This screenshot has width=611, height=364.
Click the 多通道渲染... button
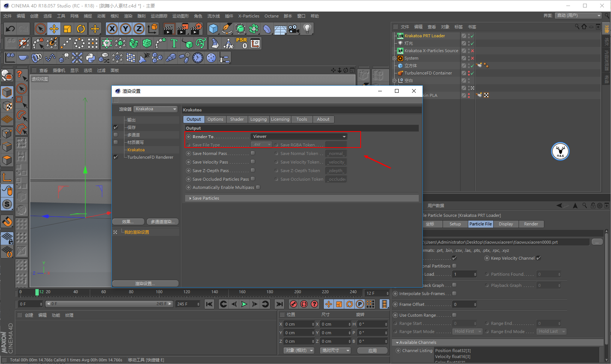point(163,222)
